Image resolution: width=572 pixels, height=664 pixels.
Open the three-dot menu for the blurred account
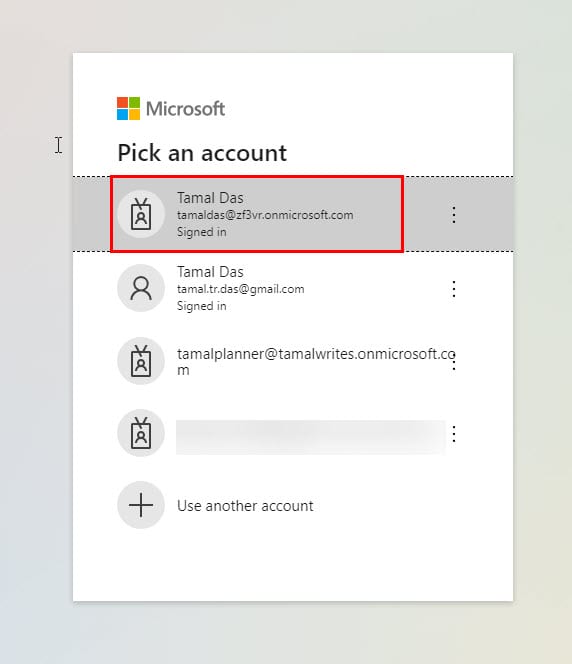(454, 434)
